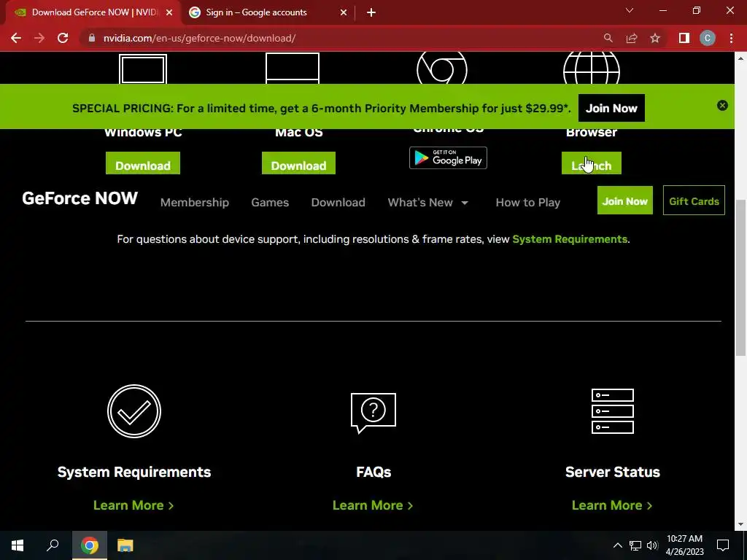Share this page via share icon
The width and height of the screenshot is (747, 560).
click(x=632, y=38)
